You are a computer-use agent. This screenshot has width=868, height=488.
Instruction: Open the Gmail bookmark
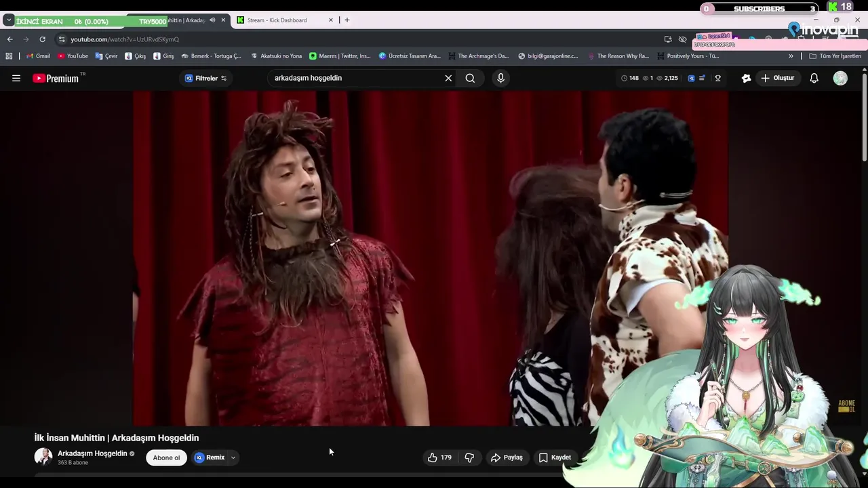click(x=38, y=56)
